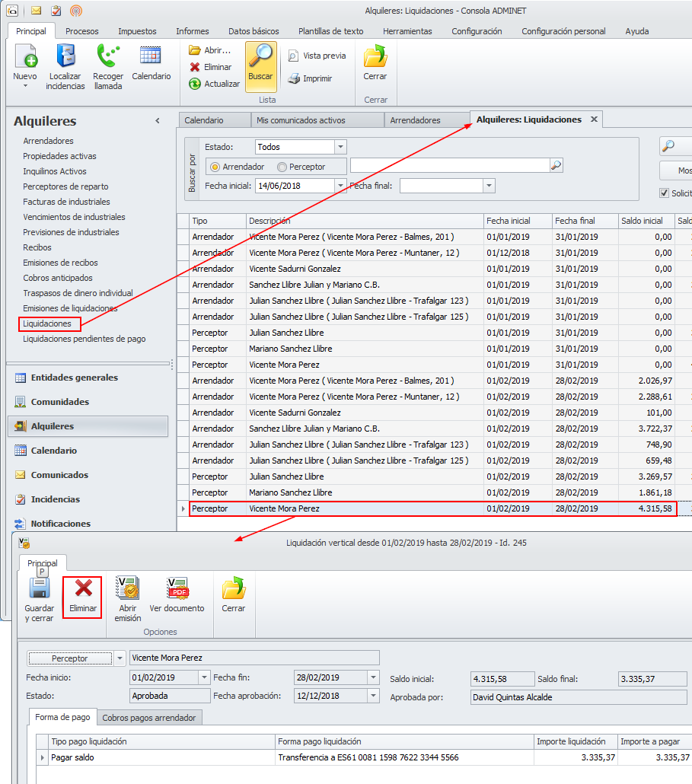The width and height of the screenshot is (692, 784).
Task: Expand the Nuevo dropdown arrow
Action: coord(25,86)
